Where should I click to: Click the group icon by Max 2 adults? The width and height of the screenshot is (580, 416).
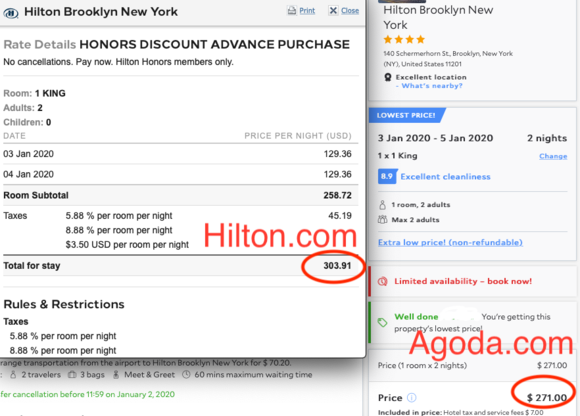(382, 220)
